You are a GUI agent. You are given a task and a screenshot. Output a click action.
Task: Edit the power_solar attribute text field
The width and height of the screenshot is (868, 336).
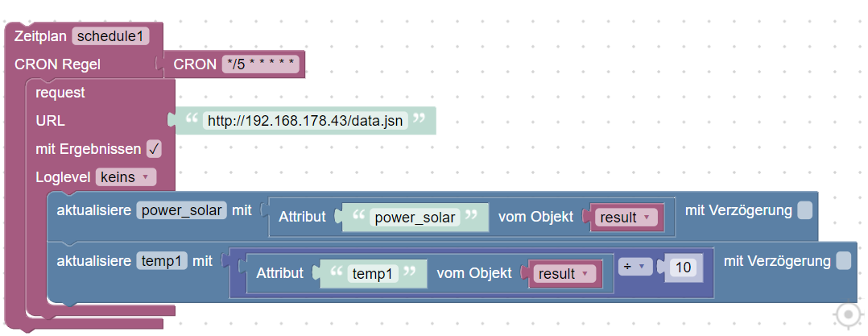[x=415, y=218]
